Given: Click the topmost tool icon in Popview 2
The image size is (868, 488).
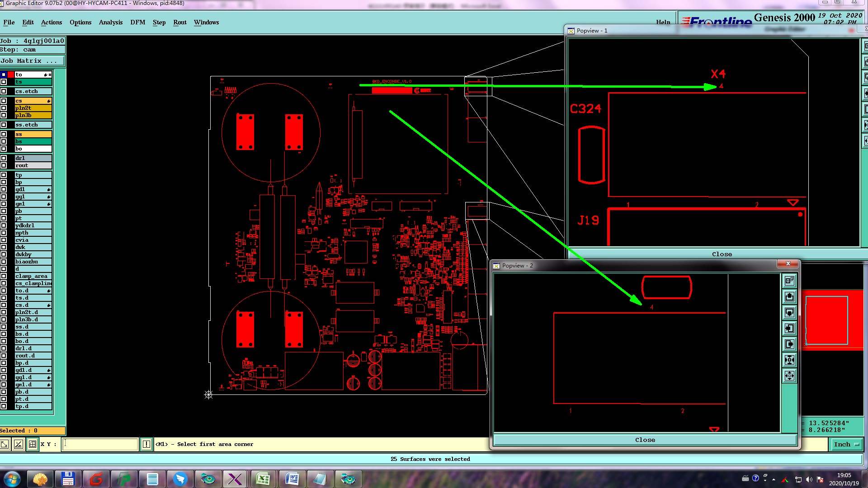Looking at the screenshot, I should 789,281.
